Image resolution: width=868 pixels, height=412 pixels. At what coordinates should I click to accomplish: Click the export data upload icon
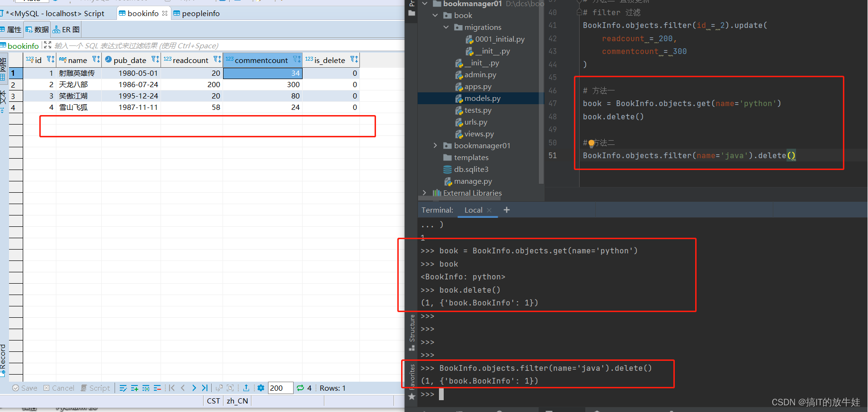(246, 388)
